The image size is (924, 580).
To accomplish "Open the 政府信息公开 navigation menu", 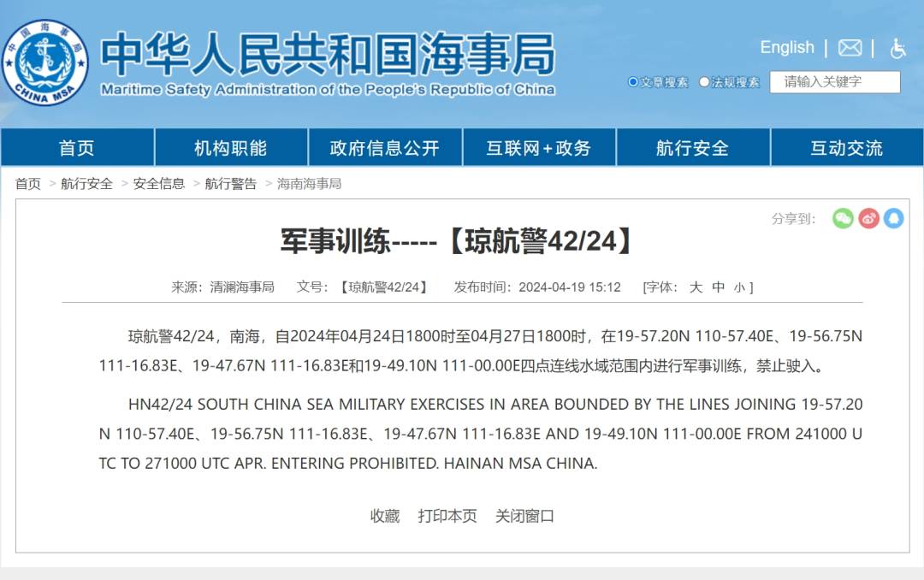I will 385,148.
